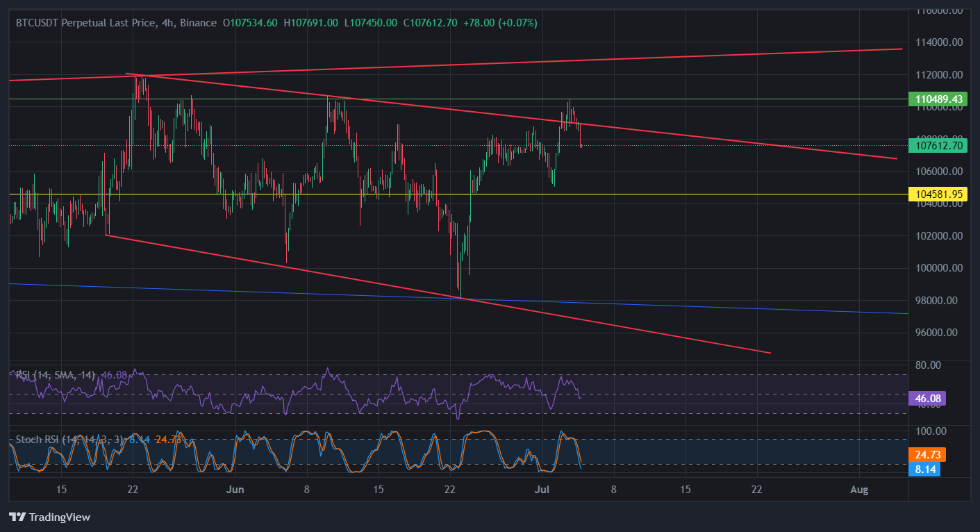The width and height of the screenshot is (980, 532).
Task: Select the close value C107612.70
Action: [429, 22]
